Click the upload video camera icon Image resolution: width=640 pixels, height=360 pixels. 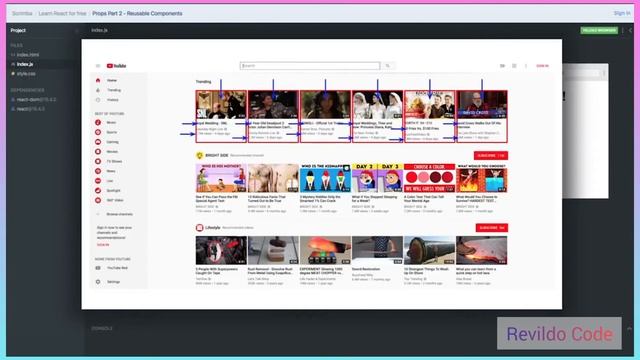click(x=502, y=66)
